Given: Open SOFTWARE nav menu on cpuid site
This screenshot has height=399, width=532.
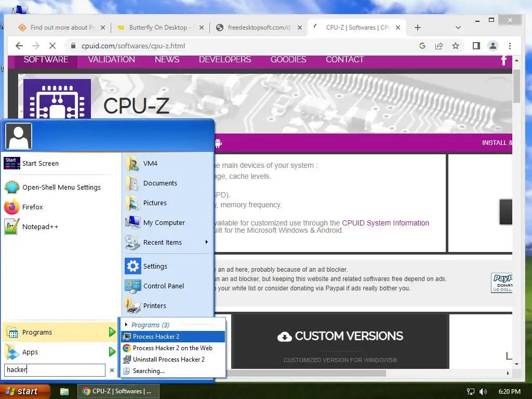Looking at the screenshot, I should pos(46,60).
